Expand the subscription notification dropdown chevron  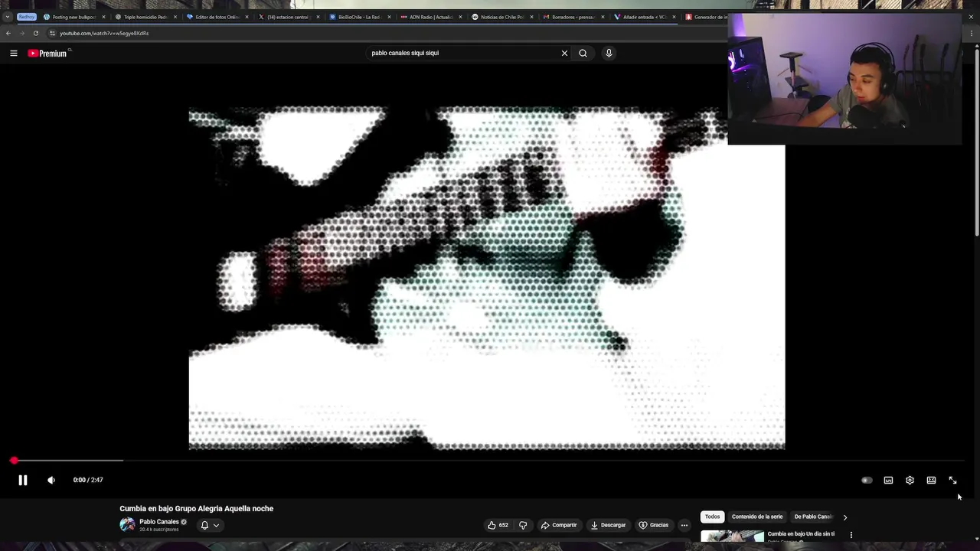[217, 525]
